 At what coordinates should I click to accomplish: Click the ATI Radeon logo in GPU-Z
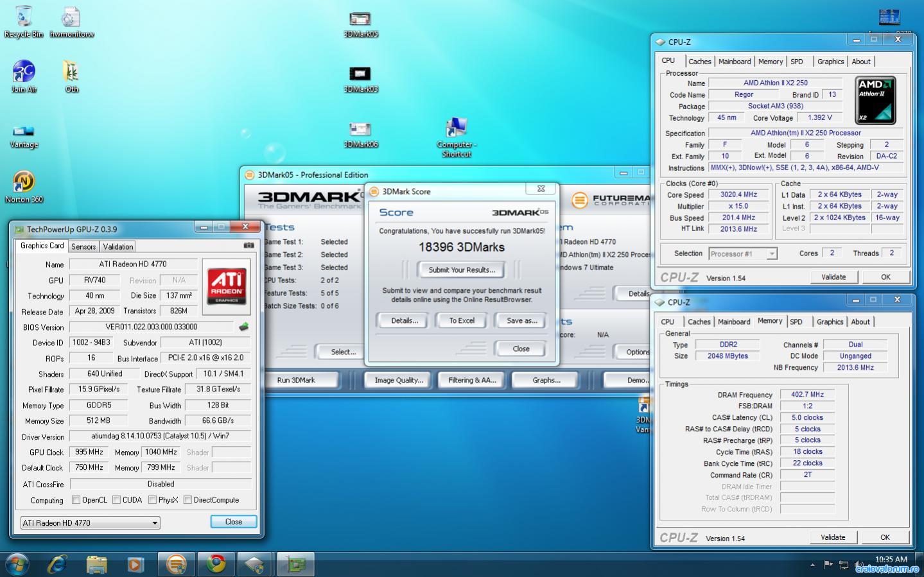(x=227, y=286)
